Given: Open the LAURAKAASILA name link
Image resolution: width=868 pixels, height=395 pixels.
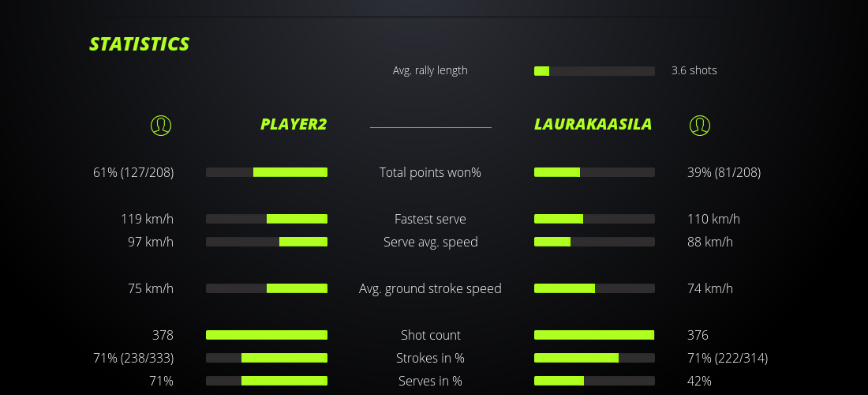Looking at the screenshot, I should pos(593,124).
